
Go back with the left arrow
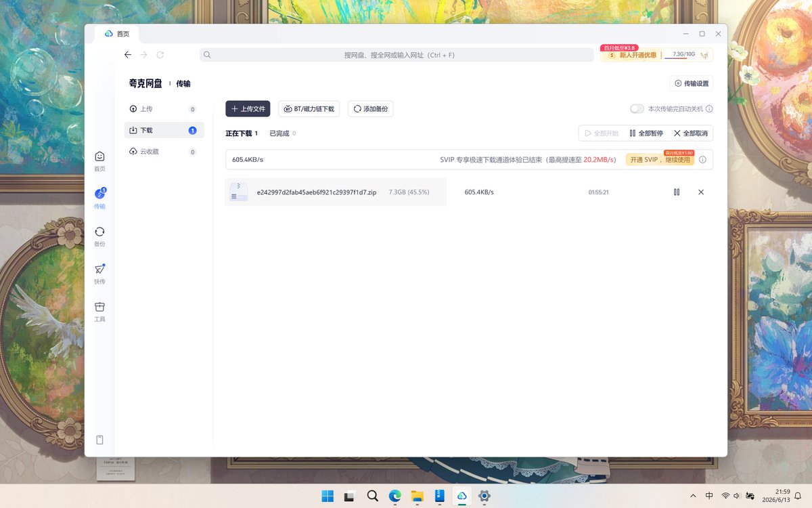pyautogui.click(x=128, y=55)
